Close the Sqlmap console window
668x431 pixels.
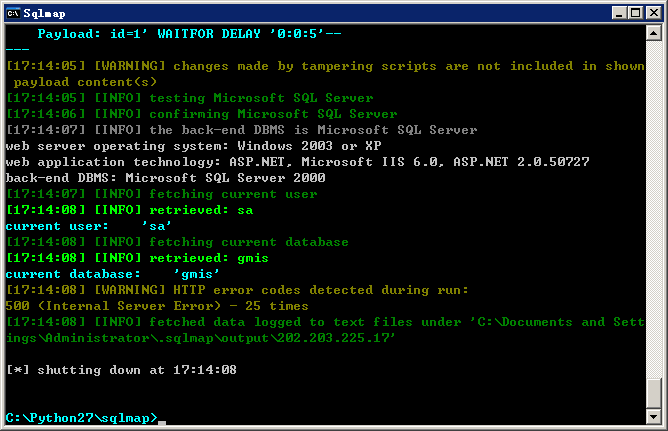click(654, 13)
